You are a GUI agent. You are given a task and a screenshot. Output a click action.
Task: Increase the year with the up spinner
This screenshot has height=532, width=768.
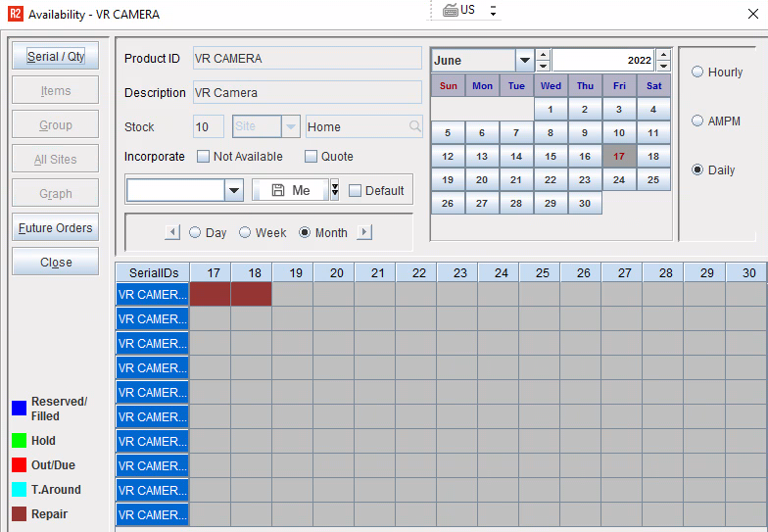click(663, 55)
